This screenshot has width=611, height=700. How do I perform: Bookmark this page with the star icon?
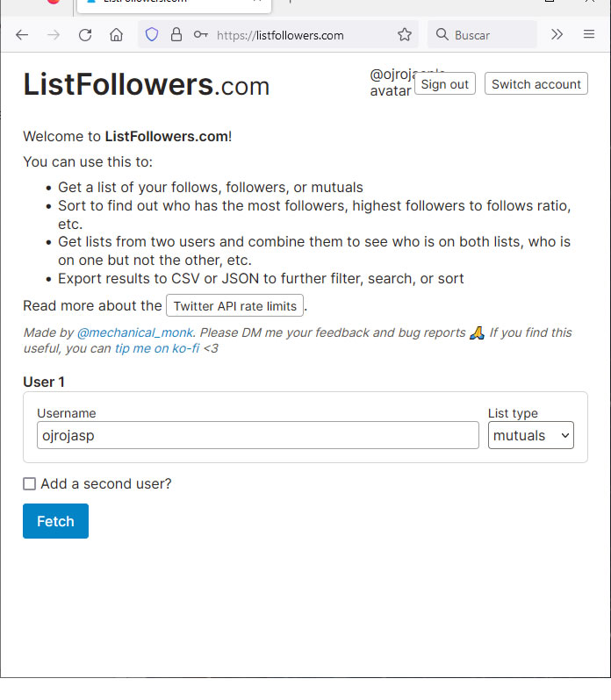pyautogui.click(x=405, y=34)
